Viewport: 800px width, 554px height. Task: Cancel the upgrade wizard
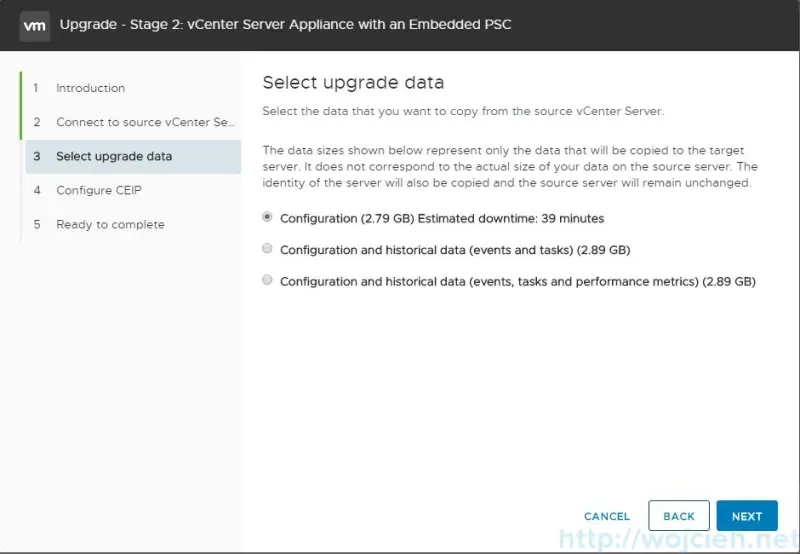pos(607,516)
